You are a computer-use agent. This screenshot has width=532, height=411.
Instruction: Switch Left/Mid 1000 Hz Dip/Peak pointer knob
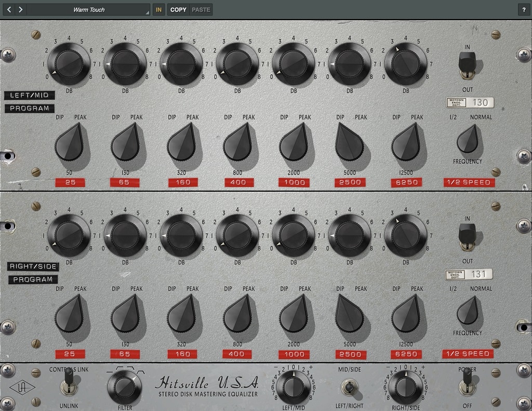click(x=294, y=142)
